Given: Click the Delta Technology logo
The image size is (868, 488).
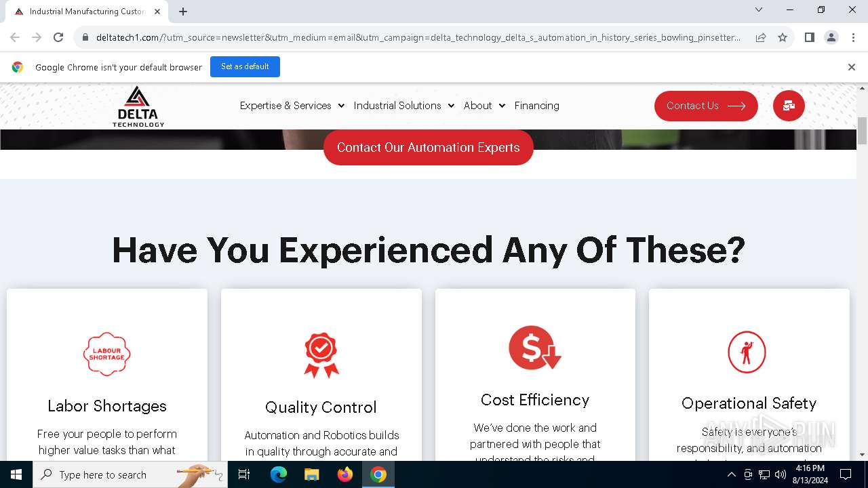Looking at the screenshot, I should pos(138,106).
